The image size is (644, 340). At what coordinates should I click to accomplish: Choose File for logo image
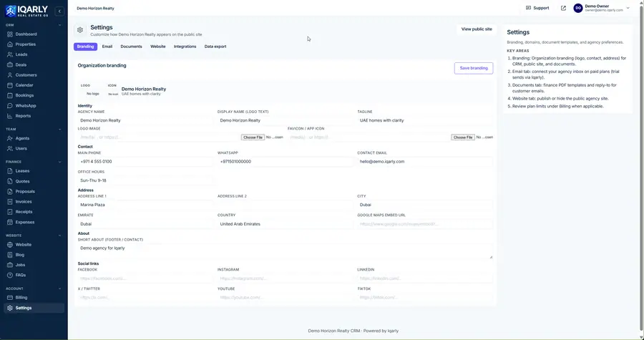pyautogui.click(x=252, y=137)
